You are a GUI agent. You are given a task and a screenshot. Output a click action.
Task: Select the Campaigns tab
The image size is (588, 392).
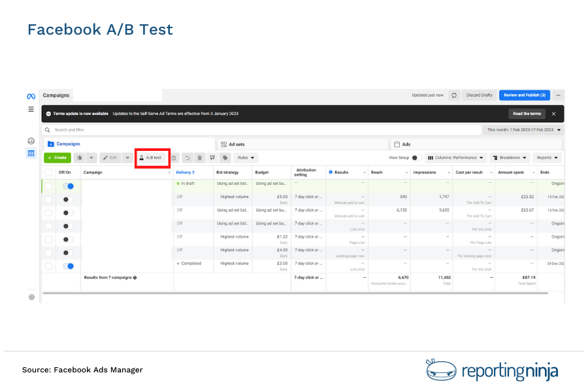67,144
